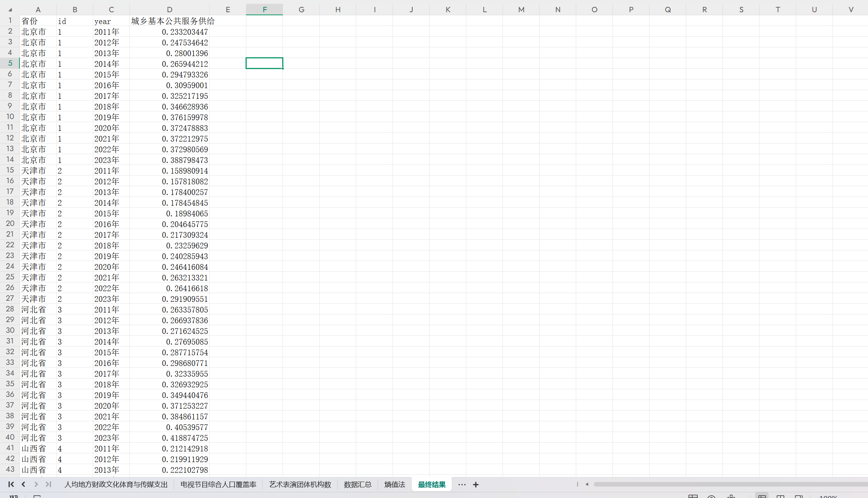Click select-all corner triangle
868x498 pixels.
(10, 10)
